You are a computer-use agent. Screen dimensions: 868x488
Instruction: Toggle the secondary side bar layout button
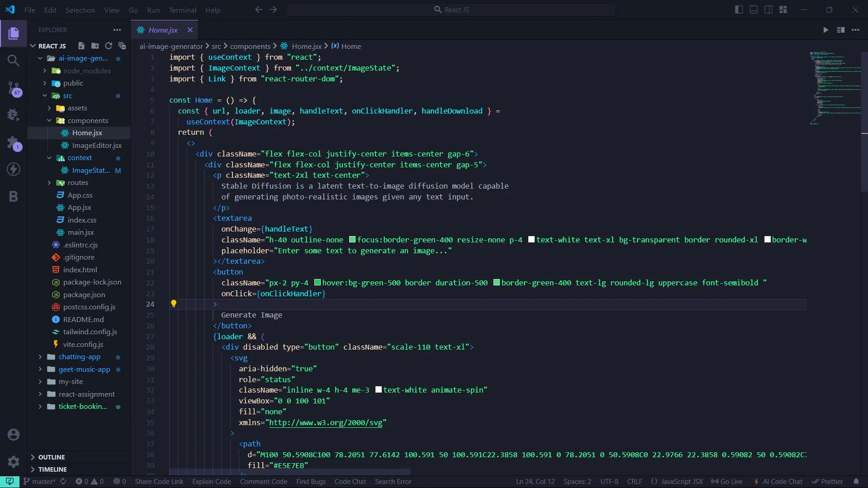768,9
